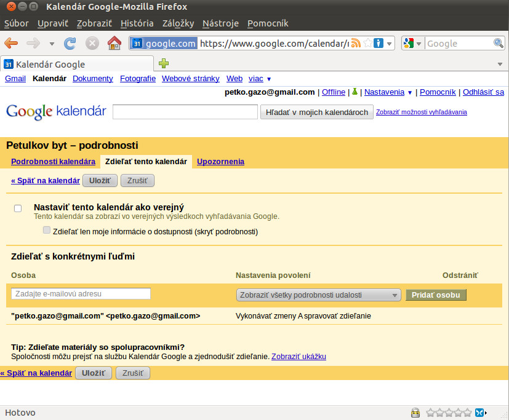Click the bottom Zrušiť button
509x420 pixels.
pos(133,373)
